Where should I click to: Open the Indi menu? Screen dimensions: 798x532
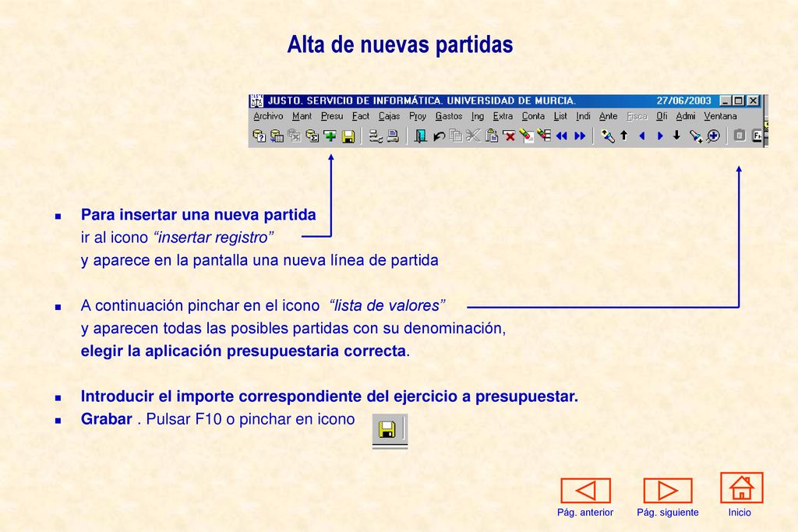tap(583, 116)
